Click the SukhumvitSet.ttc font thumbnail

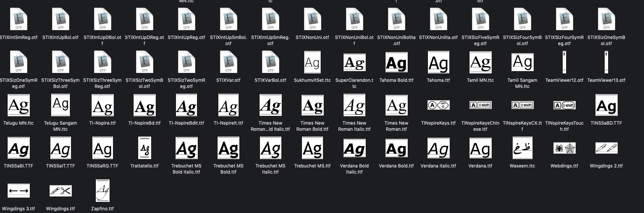(x=312, y=62)
